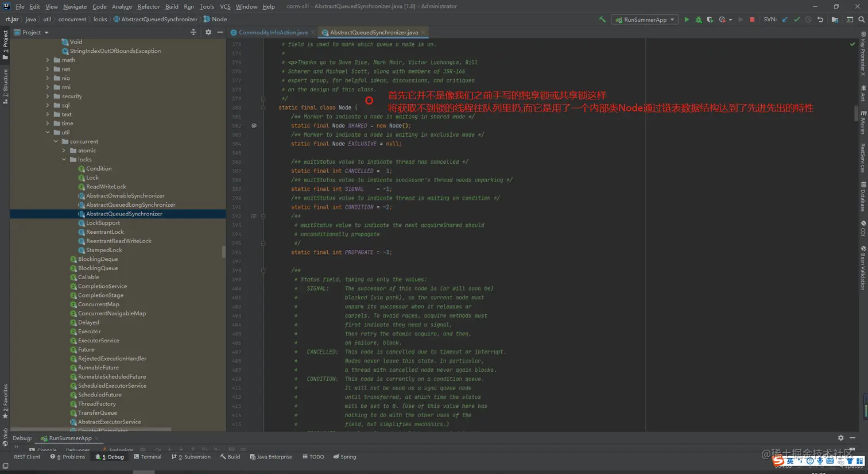Toggle the Structure side panel
868x474 pixels.
click(x=5, y=85)
